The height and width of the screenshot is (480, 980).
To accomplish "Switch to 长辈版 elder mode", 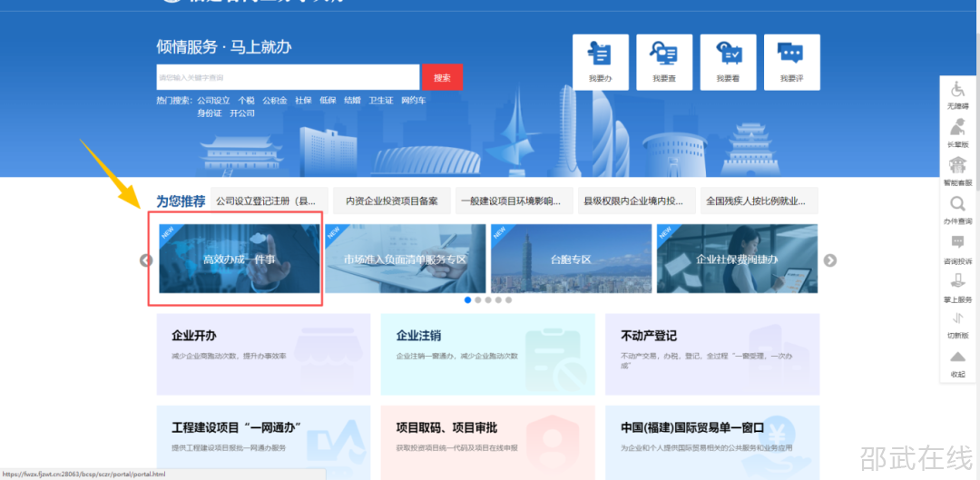I will (x=957, y=132).
